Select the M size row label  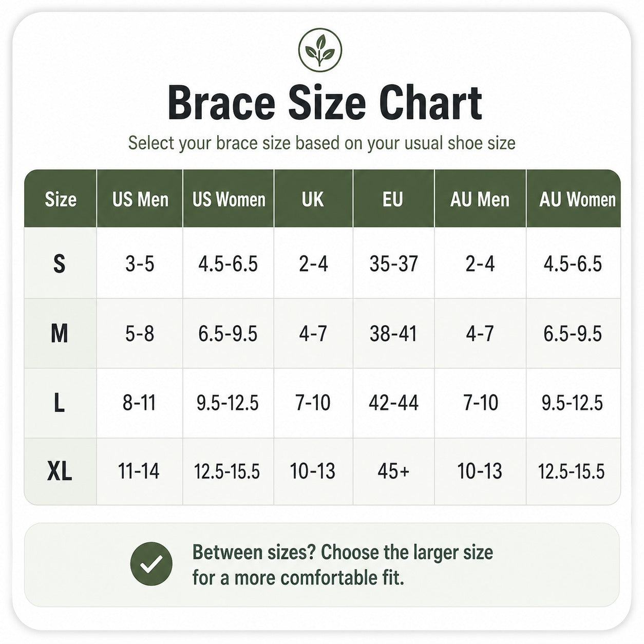59,334
